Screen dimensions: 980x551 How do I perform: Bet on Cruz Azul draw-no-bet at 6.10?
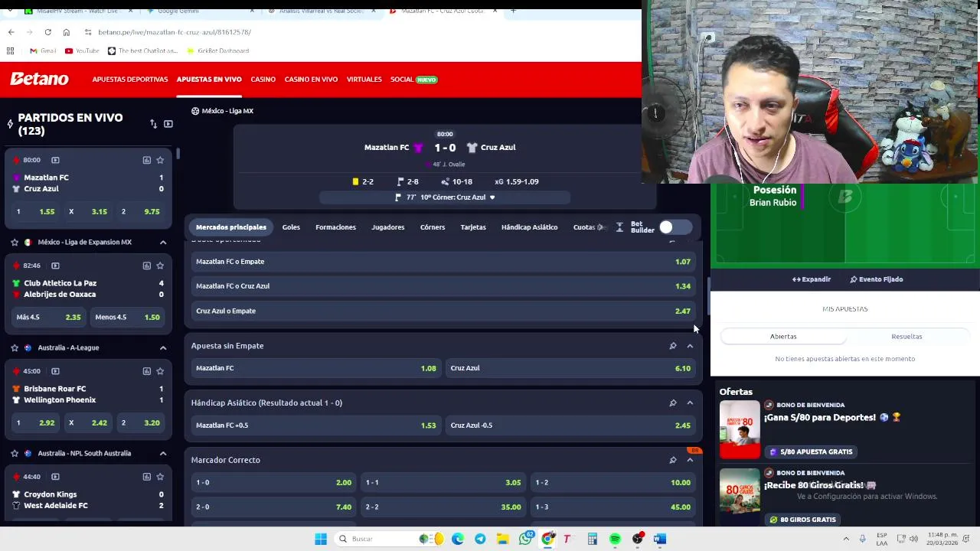coord(570,368)
